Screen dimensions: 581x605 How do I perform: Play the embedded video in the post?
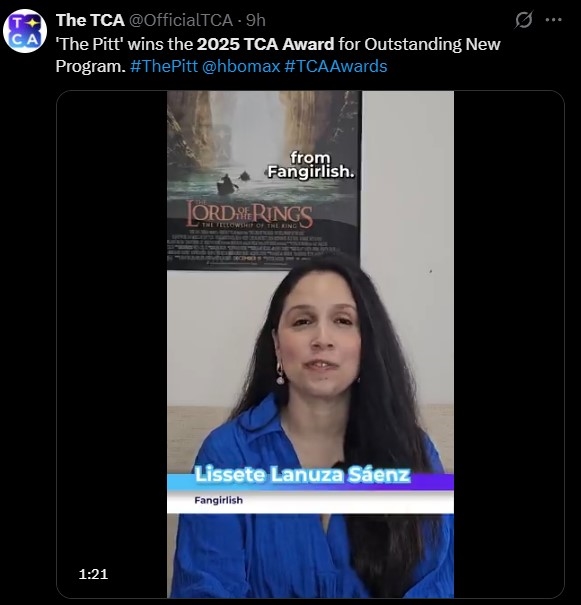(x=311, y=344)
